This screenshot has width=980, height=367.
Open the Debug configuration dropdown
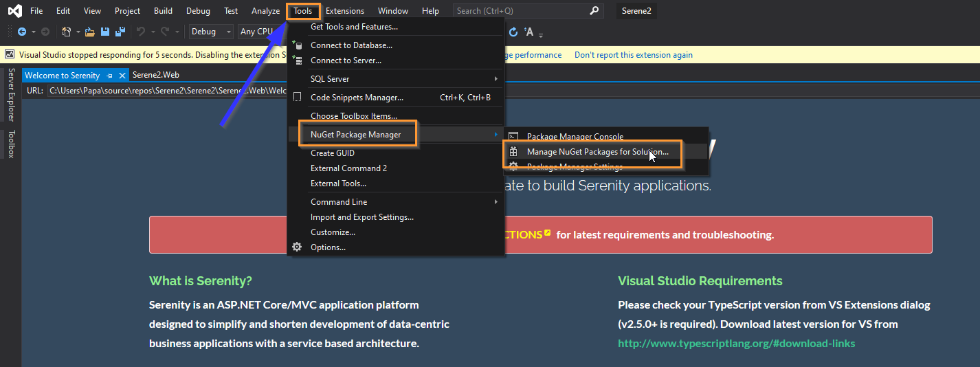coord(212,32)
